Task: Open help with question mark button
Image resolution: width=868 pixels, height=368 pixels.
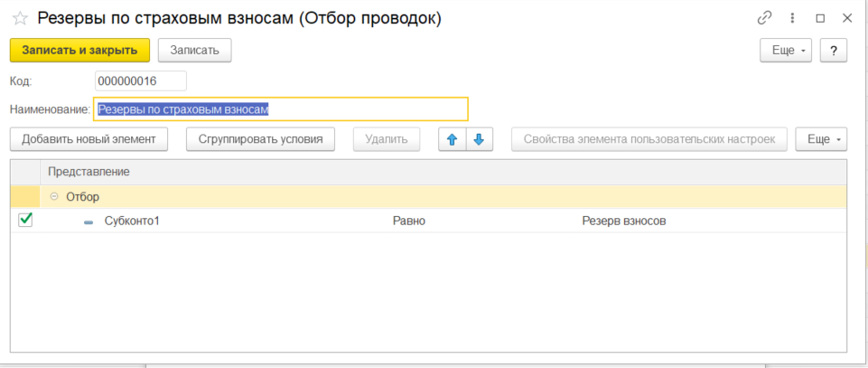Action: coord(833,51)
